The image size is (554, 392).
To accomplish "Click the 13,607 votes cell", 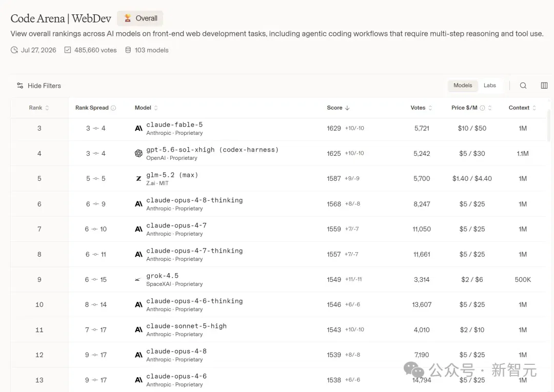I will (x=422, y=304).
